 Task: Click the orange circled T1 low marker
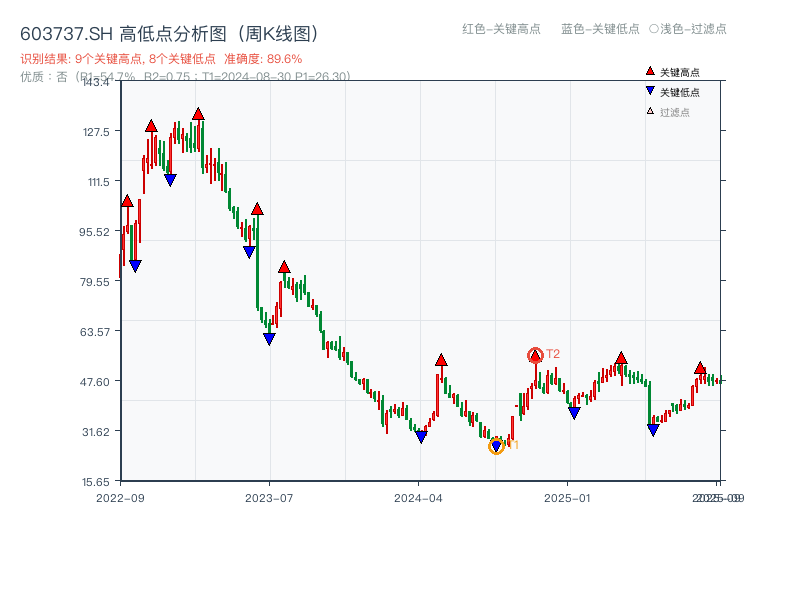click(x=496, y=446)
